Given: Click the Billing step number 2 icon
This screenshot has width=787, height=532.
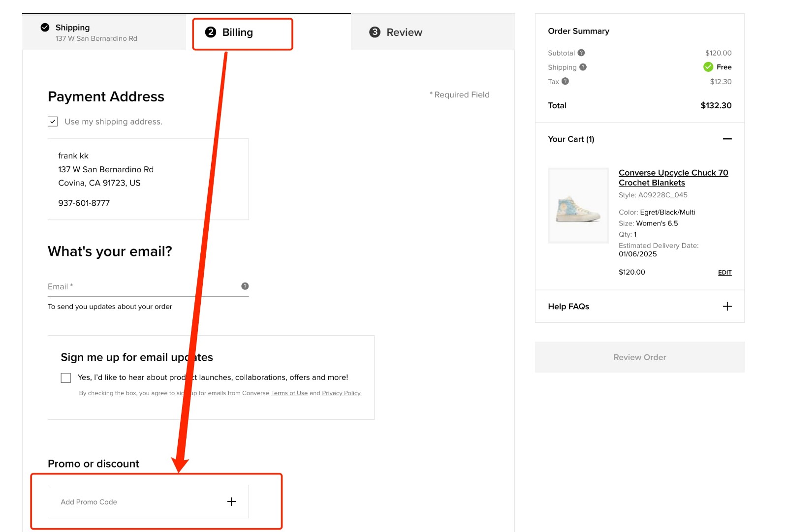Looking at the screenshot, I should pyautogui.click(x=211, y=32).
